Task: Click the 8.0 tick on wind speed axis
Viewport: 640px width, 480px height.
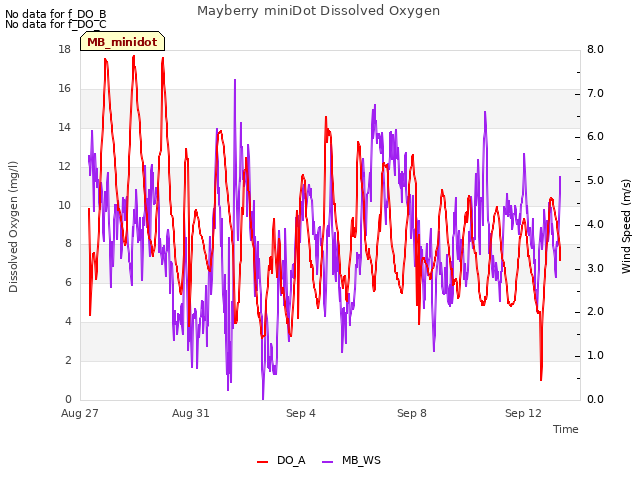Action: tap(596, 49)
